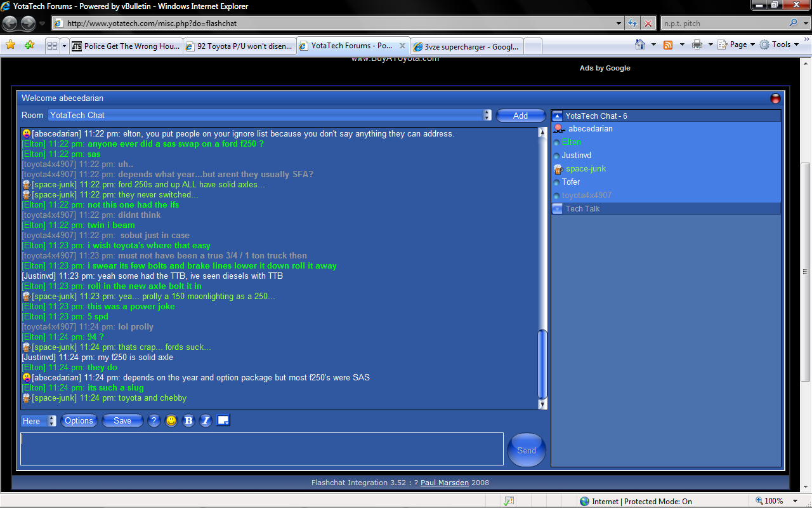812x508 pixels.
Task: Click the search magnifier icon
Action: point(794,23)
